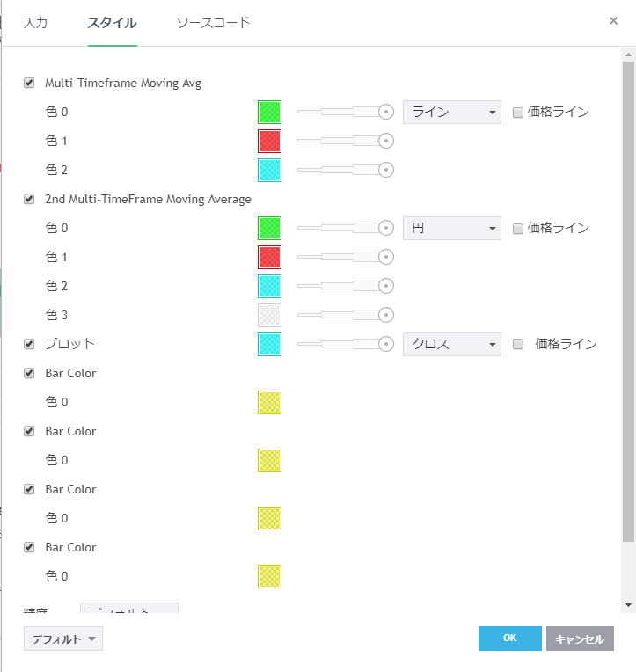This screenshot has height=672, width=636.
Task: Click the green color swatch for Multi-Timeframe Moving Avg color 0
Action: tap(269, 112)
